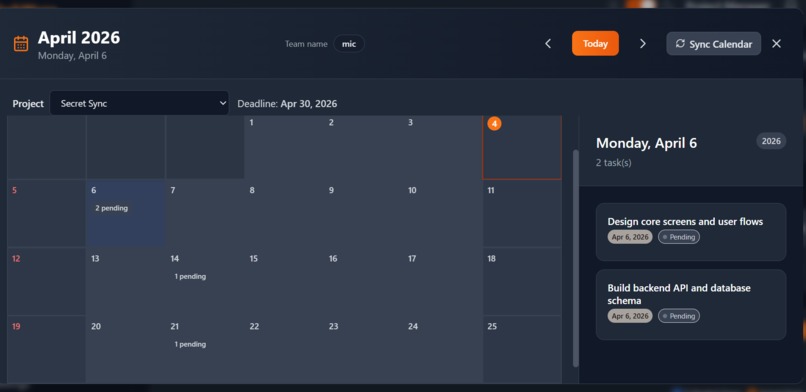Click the Today button
Image resolution: width=806 pixels, height=392 pixels.
595,44
